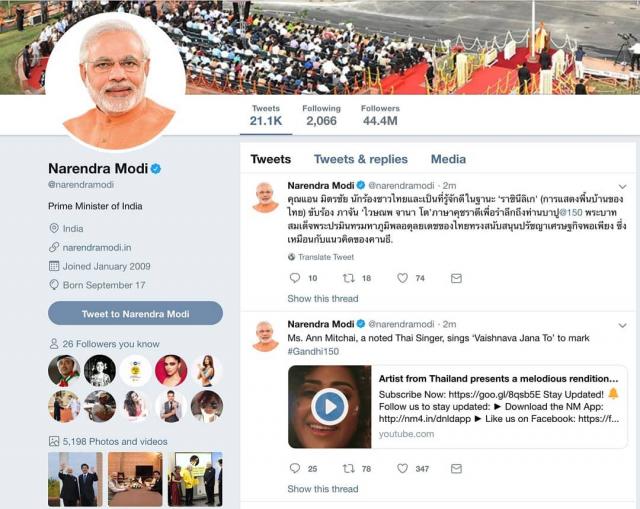The width and height of the screenshot is (640, 509).
Task: Click envelope icon under the Gandhi150 tweet
Action: tap(456, 469)
